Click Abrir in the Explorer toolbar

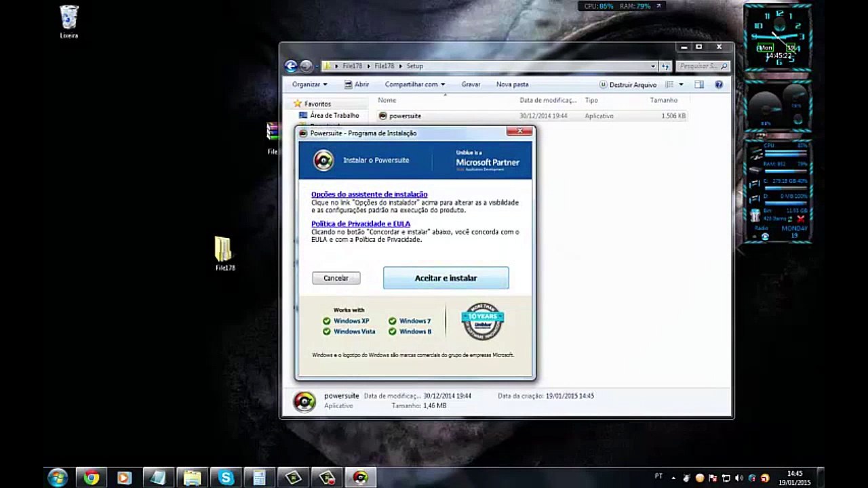point(356,85)
